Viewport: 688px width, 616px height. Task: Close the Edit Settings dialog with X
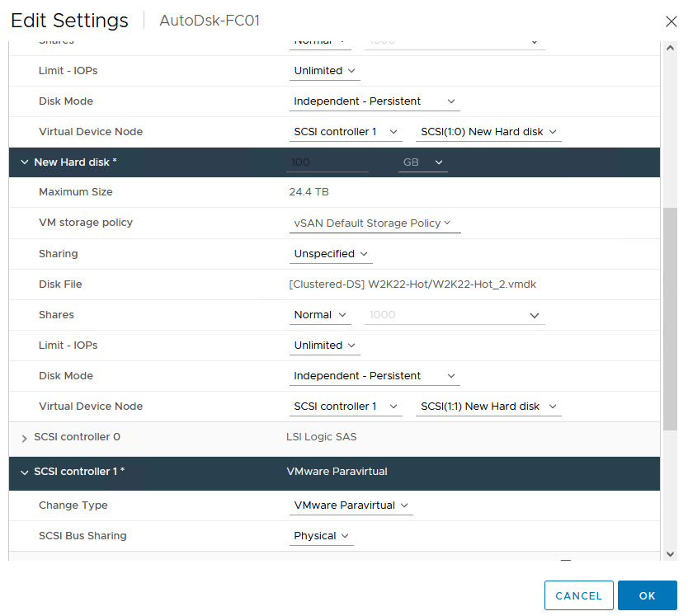click(671, 21)
